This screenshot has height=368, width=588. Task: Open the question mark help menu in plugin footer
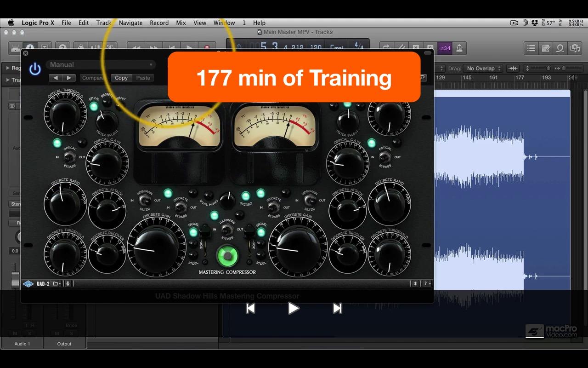coord(426,284)
